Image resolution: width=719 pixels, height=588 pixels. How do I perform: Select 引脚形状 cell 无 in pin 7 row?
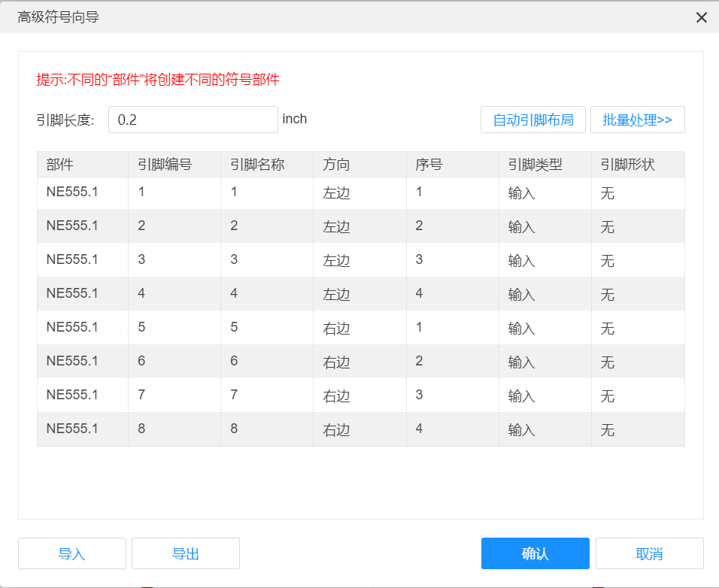coord(639,395)
